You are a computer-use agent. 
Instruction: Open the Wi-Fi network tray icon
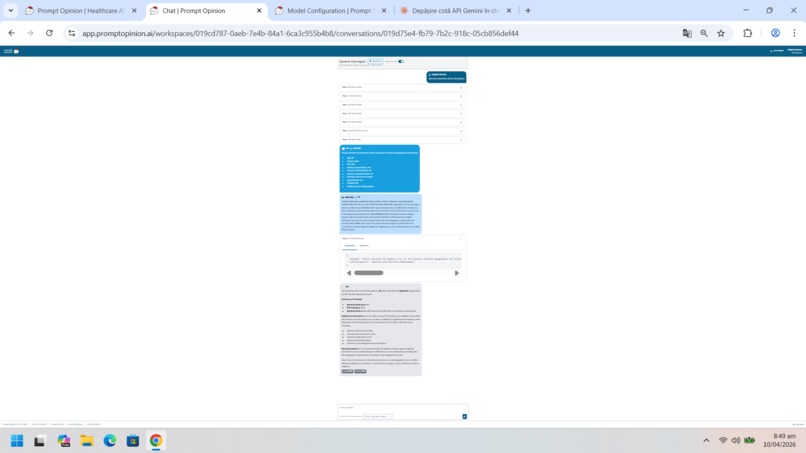tap(723, 440)
